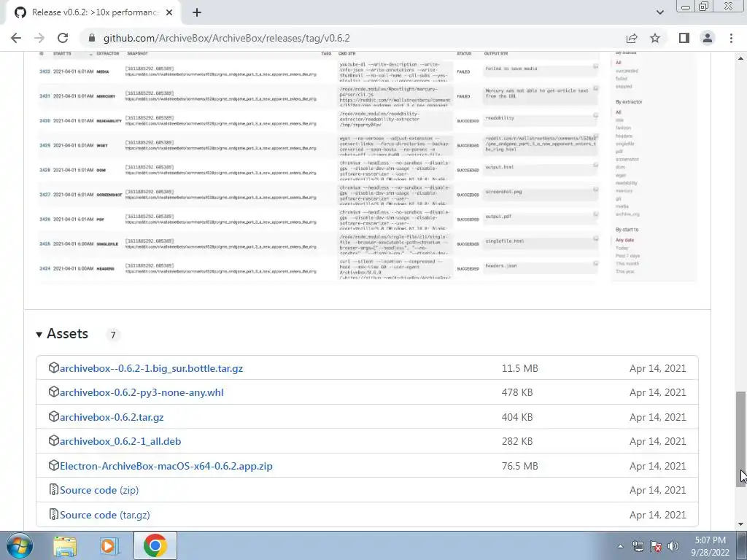This screenshot has width=747, height=560.
Task: Download Source code (tar.gz)
Action: coord(105,515)
